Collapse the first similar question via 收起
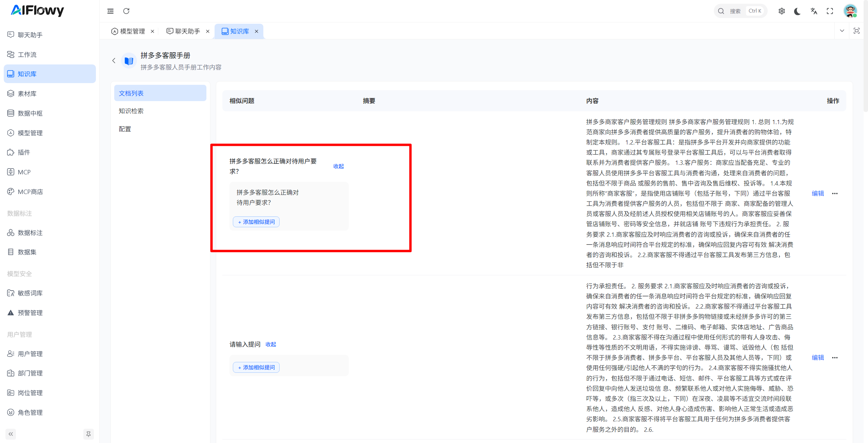Viewport: 868px width, 443px height. 338,166
